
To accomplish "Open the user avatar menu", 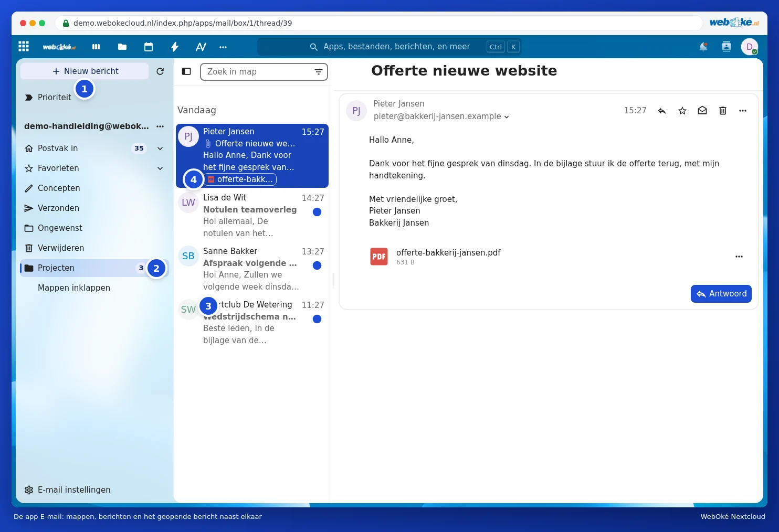I will click(750, 47).
